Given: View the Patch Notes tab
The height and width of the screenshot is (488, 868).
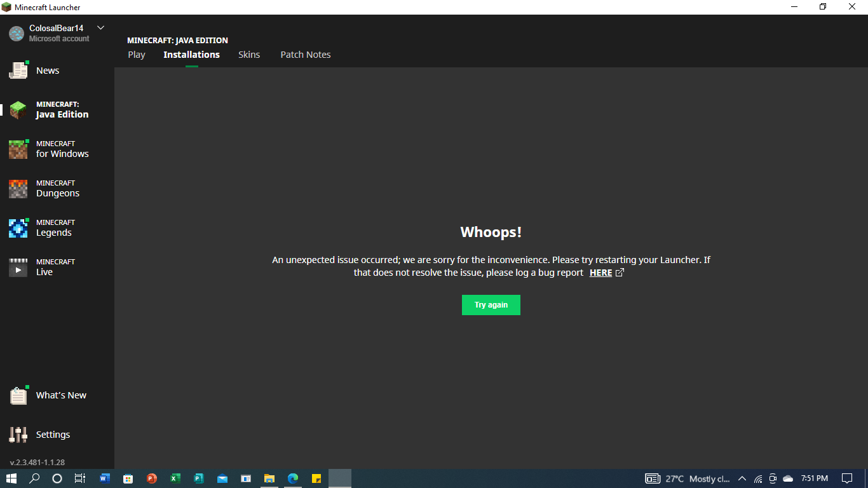Looking at the screenshot, I should tap(306, 55).
